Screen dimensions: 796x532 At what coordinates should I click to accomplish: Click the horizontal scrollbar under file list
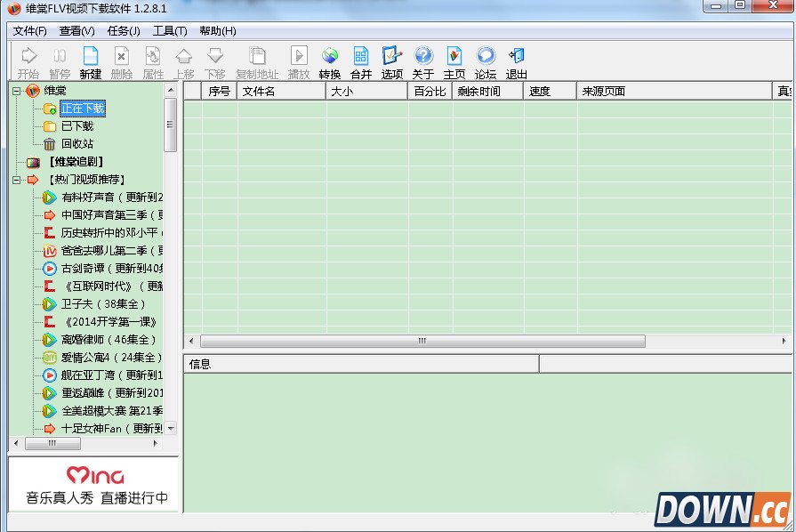pyautogui.click(x=418, y=341)
